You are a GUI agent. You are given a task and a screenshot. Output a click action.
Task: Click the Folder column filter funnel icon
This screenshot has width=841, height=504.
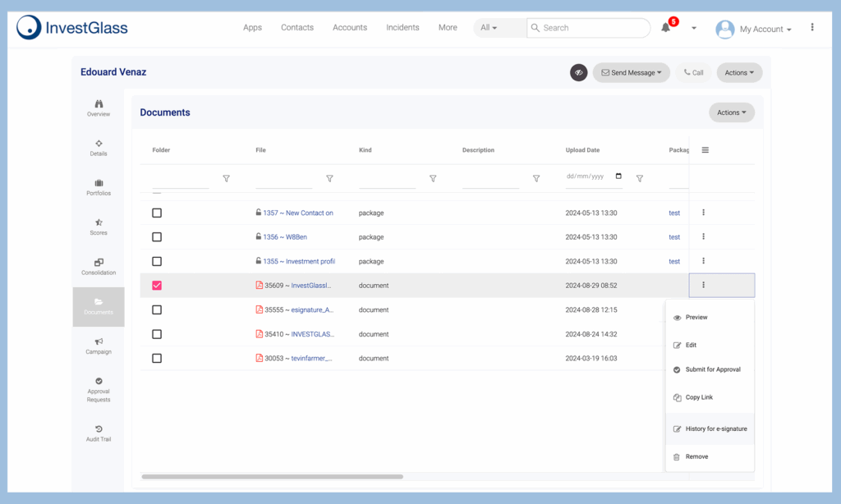(x=227, y=179)
